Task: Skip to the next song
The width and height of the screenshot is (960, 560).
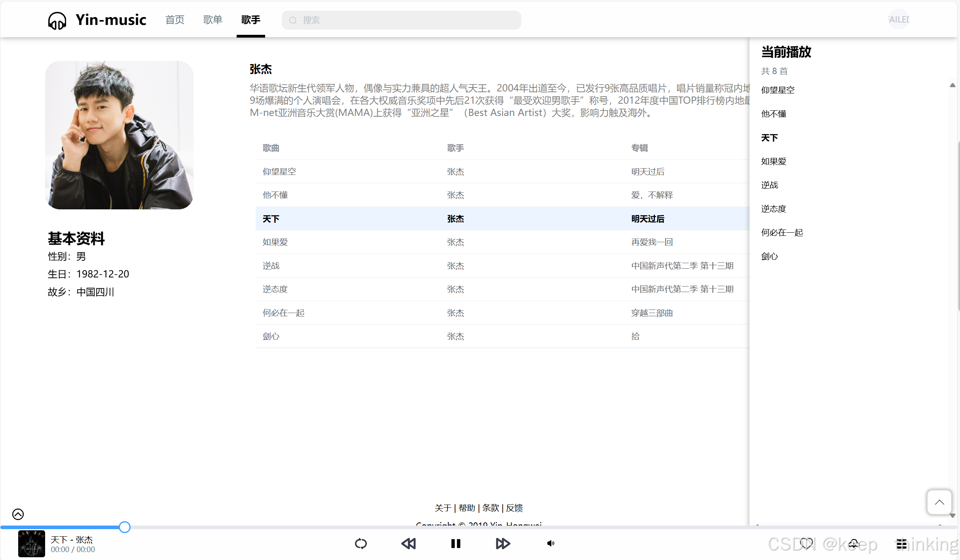Action: click(503, 543)
